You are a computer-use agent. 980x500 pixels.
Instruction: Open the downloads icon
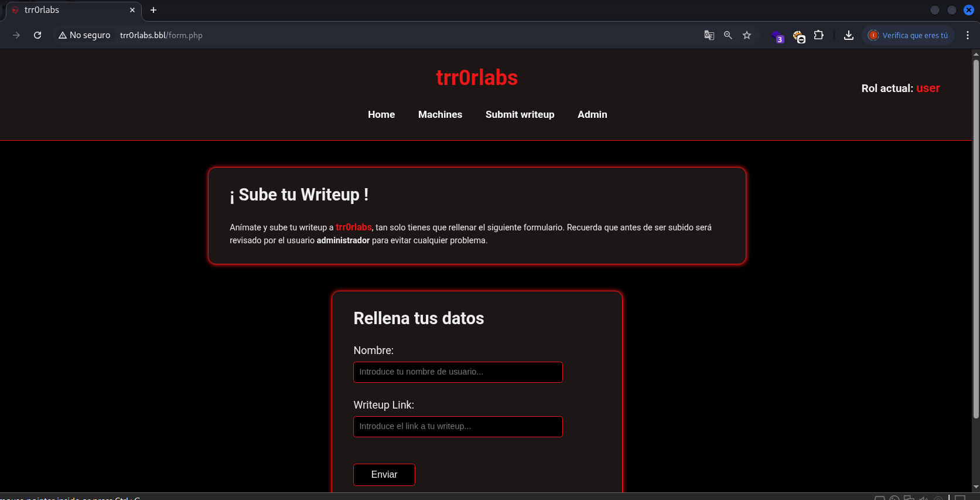coord(848,35)
